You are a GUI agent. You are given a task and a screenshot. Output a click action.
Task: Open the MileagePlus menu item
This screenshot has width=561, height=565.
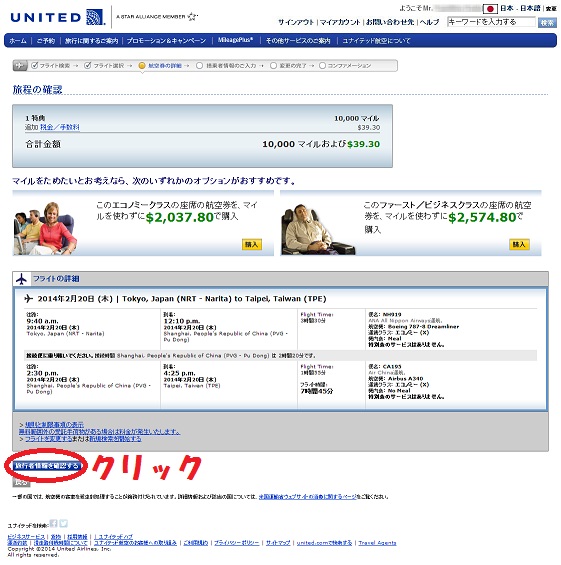point(235,40)
